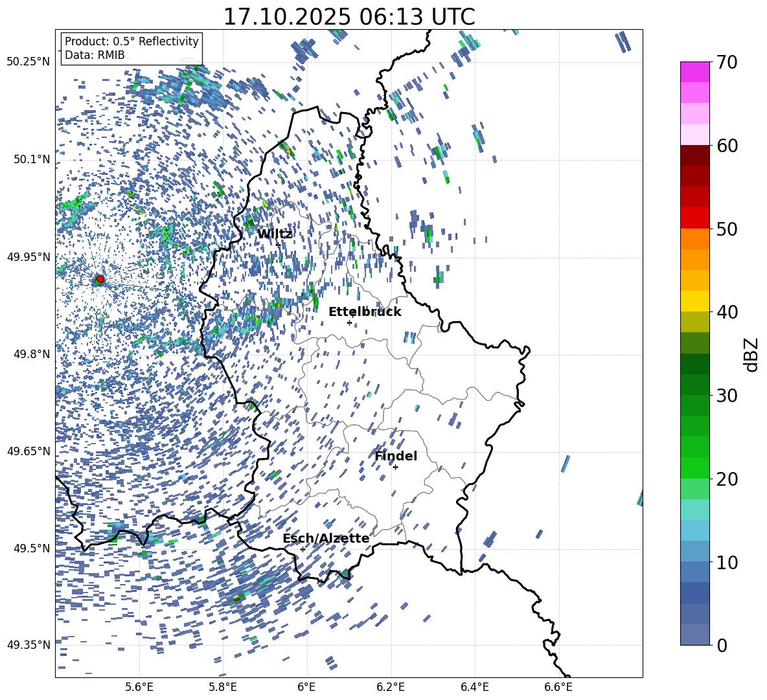Click the red radar site marker
This screenshot has width=767, height=700.
(100, 279)
